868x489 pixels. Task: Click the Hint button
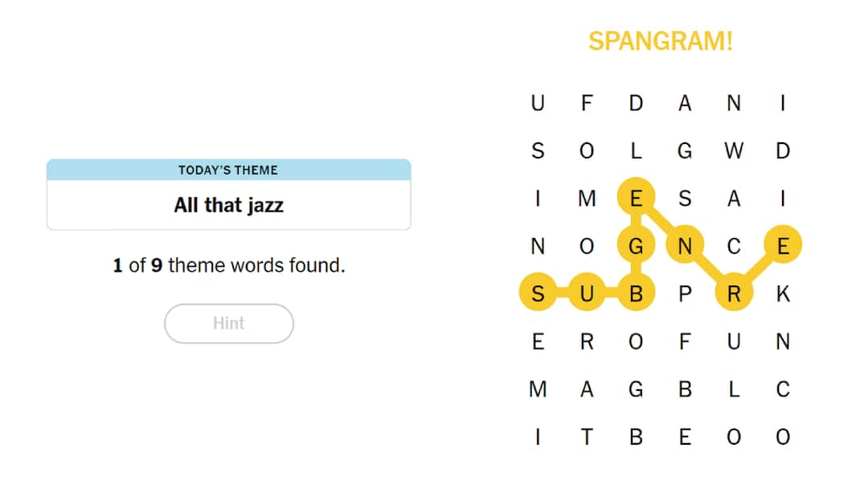pyautogui.click(x=229, y=323)
